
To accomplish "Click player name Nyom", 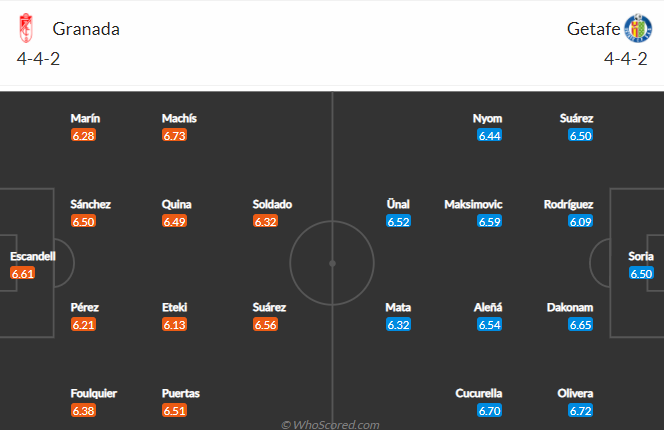I will tap(487, 118).
